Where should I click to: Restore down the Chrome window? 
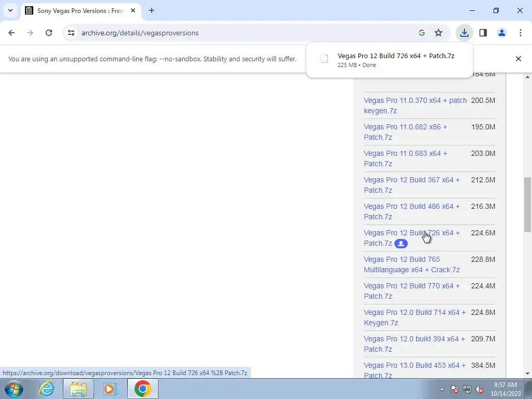(496, 10)
